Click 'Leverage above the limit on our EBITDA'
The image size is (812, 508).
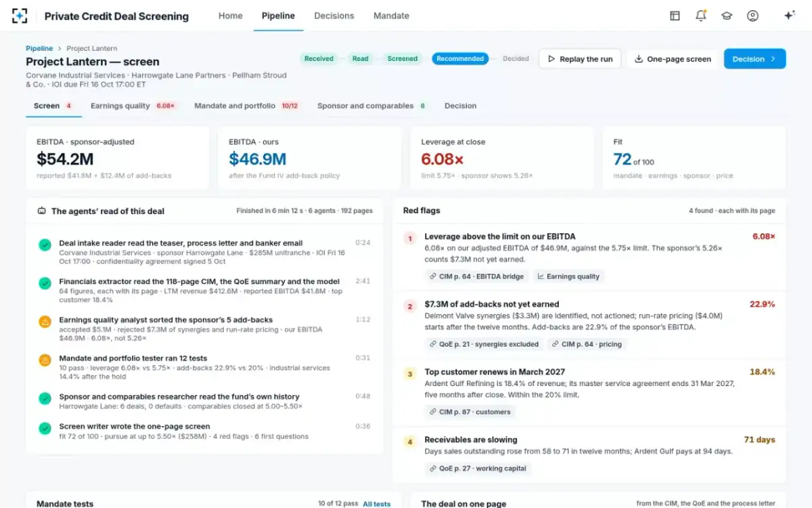(500, 236)
